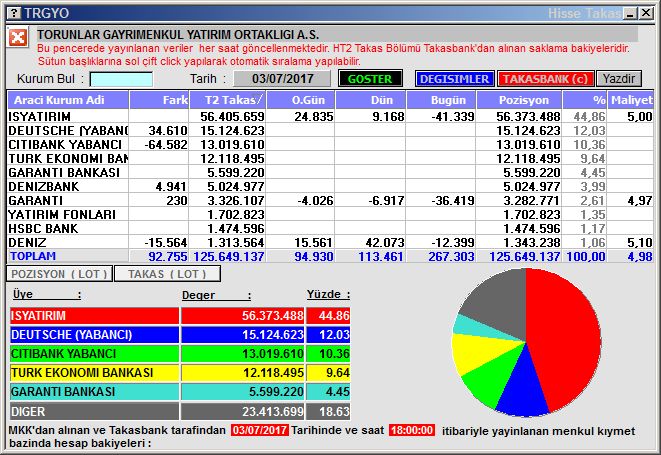Click the total Bugün value 267.303
Image resolution: width=661 pixels, height=455 pixels.
tap(451, 256)
